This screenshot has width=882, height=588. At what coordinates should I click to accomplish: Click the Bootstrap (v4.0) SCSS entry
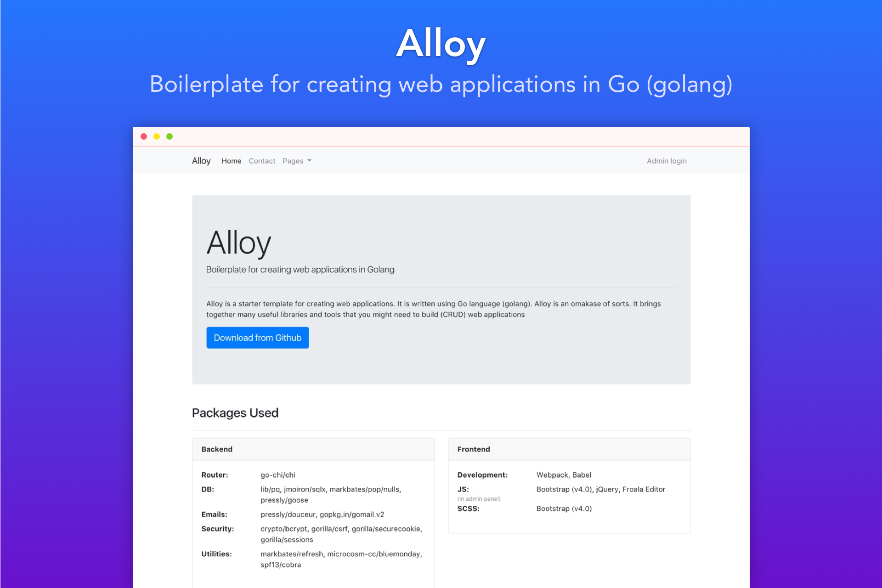tap(564, 509)
